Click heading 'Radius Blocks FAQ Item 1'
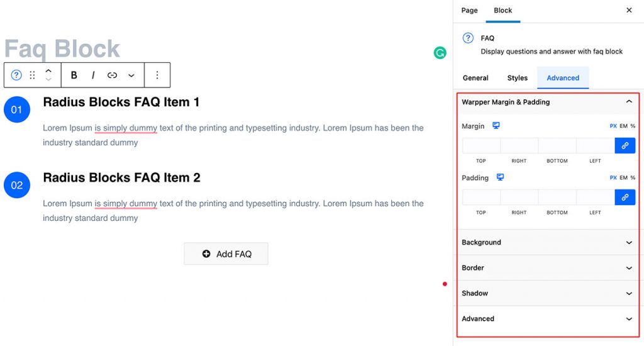 (121, 102)
